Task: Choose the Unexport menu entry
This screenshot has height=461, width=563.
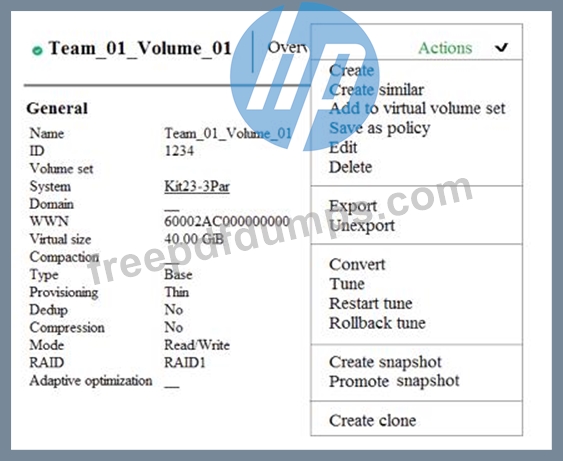Action: (362, 226)
